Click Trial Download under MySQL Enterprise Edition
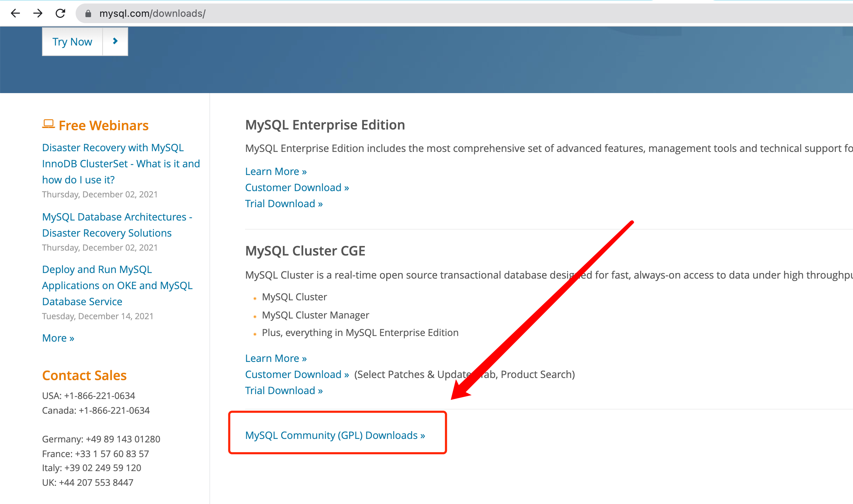 pos(284,203)
